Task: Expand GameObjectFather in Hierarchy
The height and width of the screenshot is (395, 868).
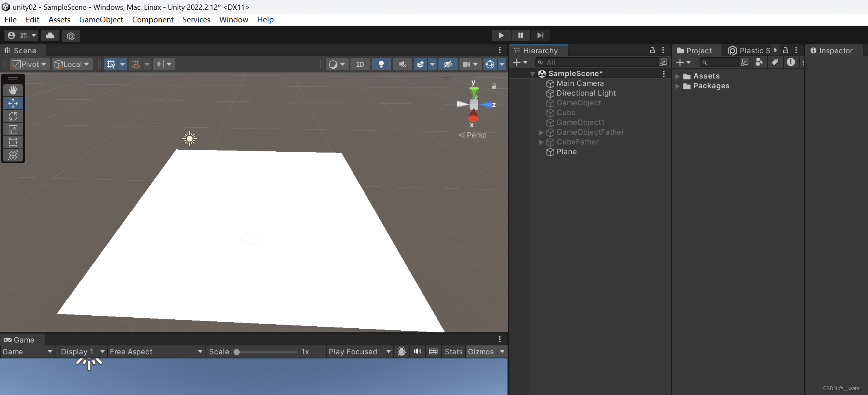Action: coord(541,133)
